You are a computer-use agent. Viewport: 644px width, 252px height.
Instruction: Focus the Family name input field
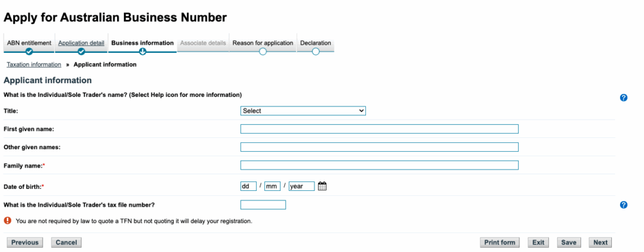pos(379,165)
